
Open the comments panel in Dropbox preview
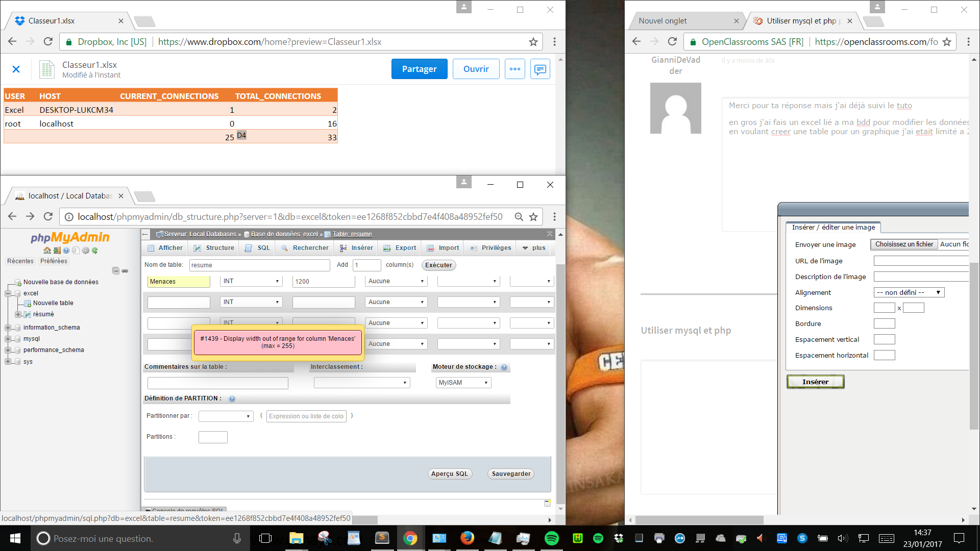click(x=540, y=68)
